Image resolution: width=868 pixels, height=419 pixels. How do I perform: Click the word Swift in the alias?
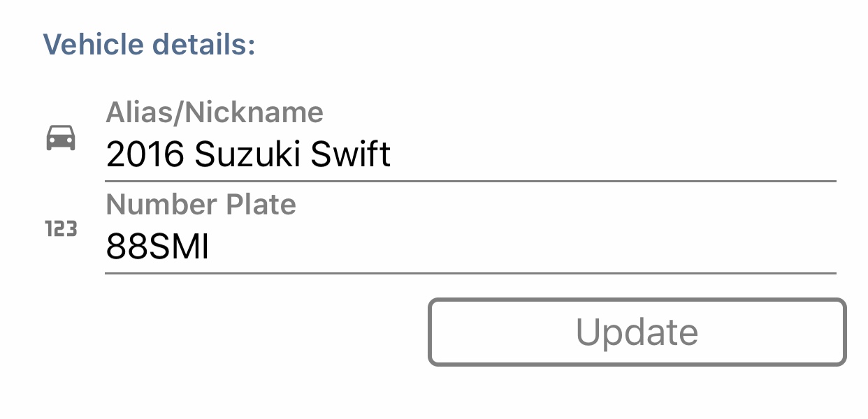[x=351, y=154]
